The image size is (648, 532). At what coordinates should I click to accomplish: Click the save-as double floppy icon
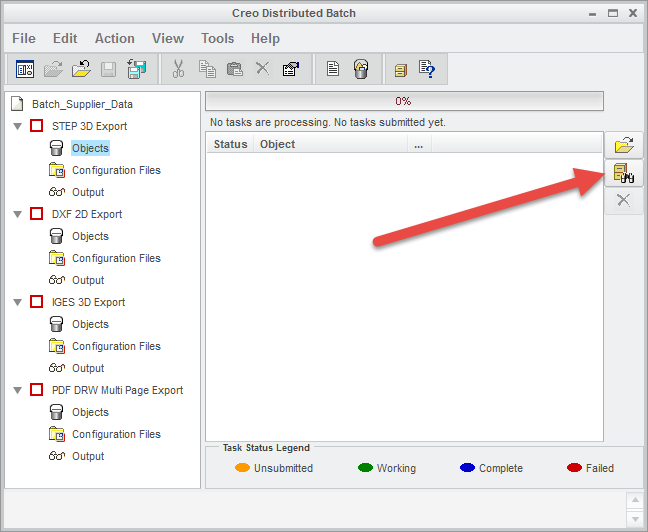pos(136,69)
